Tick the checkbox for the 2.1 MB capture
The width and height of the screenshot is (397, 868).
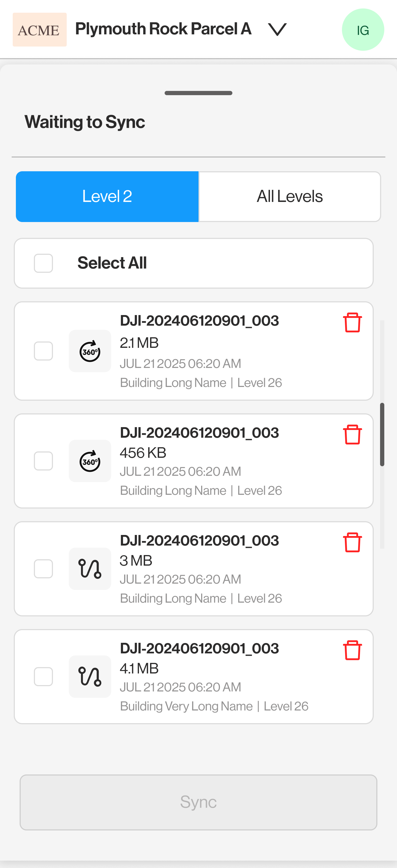tap(43, 351)
